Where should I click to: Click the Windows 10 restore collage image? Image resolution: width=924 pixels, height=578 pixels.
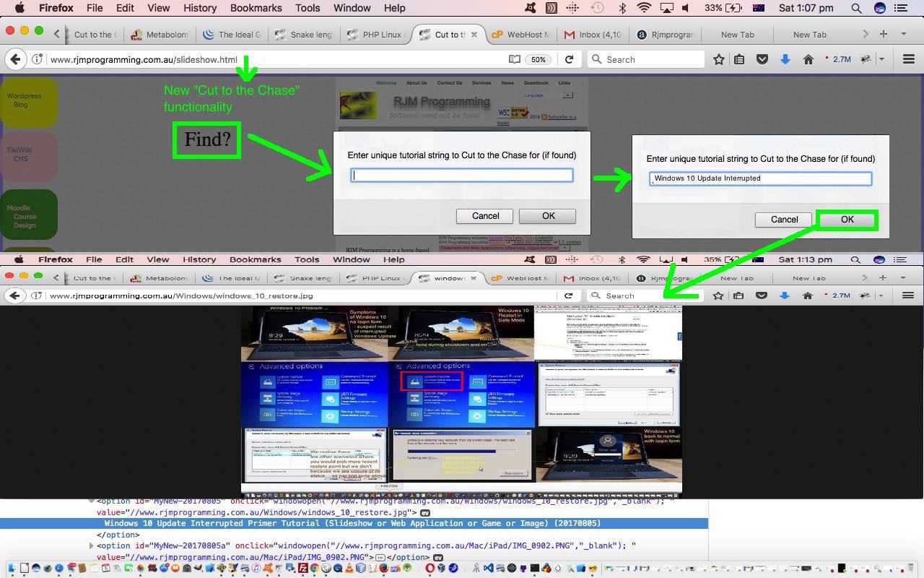pos(461,402)
